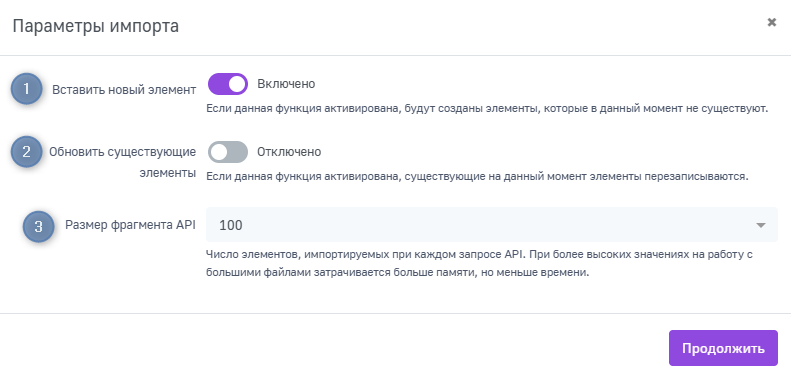
Task: Click the Параметры импорта dialog title
Action: 95,26
